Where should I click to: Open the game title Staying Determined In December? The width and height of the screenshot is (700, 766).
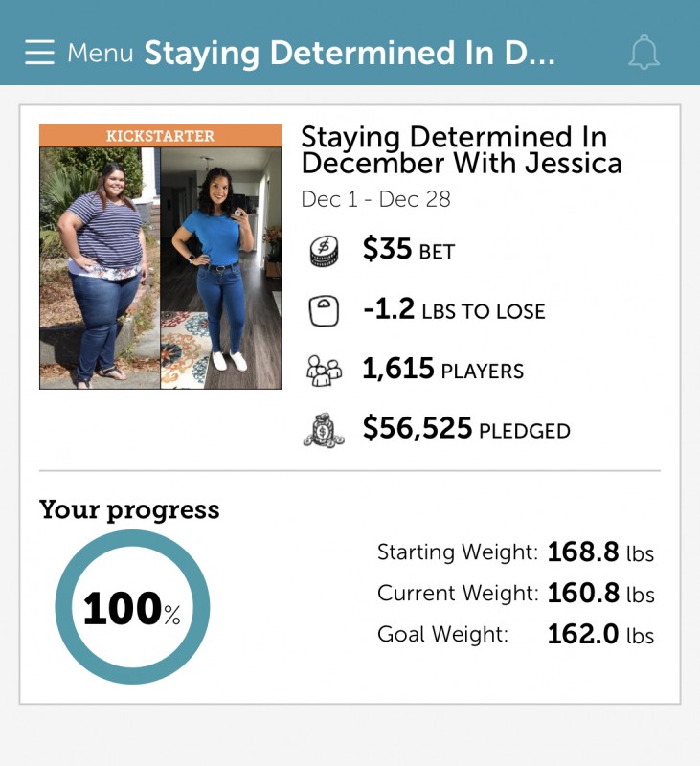[462, 150]
